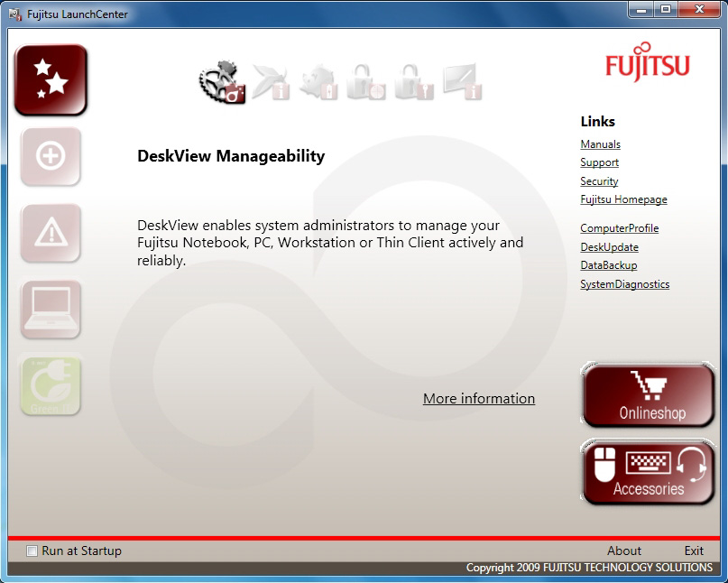Open the Manuals link

pyautogui.click(x=600, y=144)
